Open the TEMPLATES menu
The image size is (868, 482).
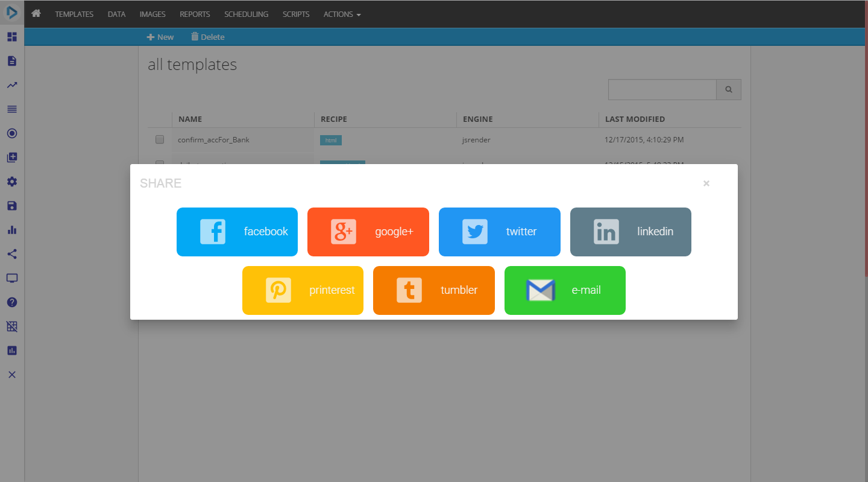click(x=74, y=14)
